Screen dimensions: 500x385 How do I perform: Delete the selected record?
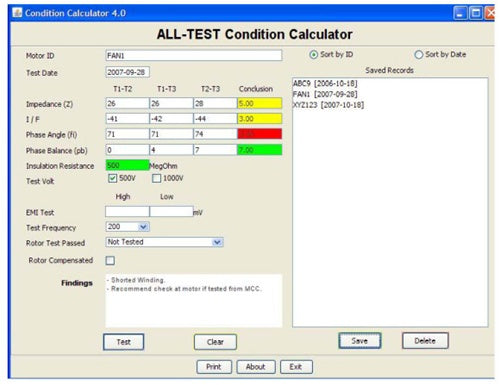[425, 341]
